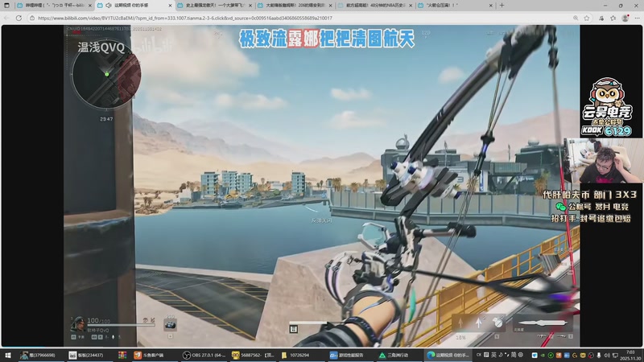This screenshot has height=362, width=644.
Task: Refresh the bilibili page
Action: 19,18
